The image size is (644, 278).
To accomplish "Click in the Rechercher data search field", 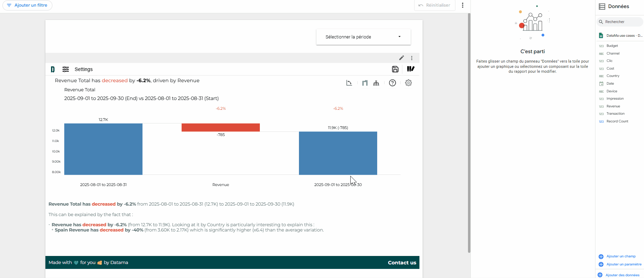I will click(x=620, y=22).
